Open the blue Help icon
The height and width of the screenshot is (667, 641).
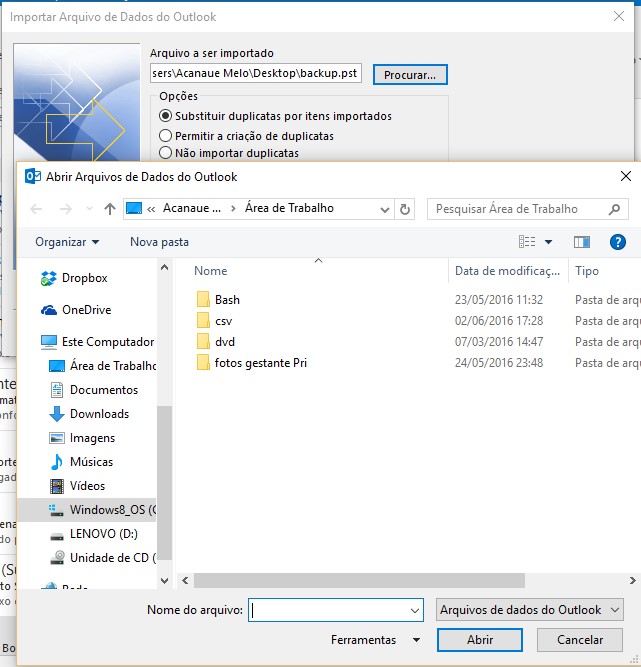point(617,242)
